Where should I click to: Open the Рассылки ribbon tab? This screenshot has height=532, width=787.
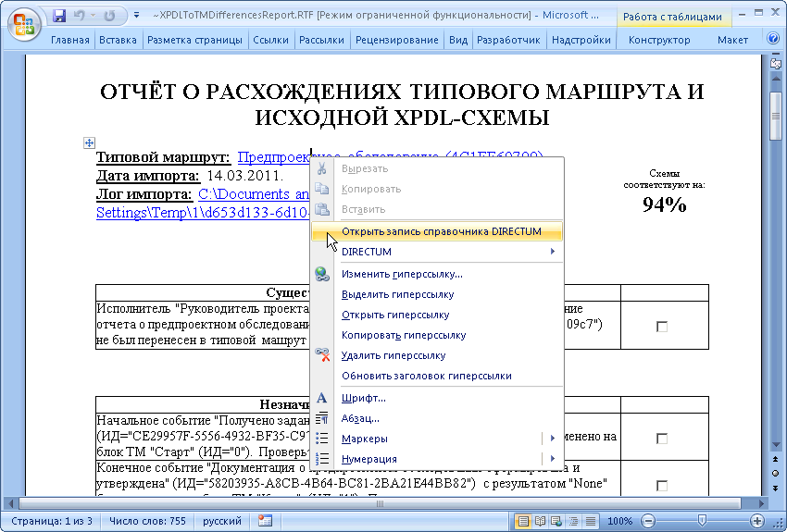tap(321, 40)
